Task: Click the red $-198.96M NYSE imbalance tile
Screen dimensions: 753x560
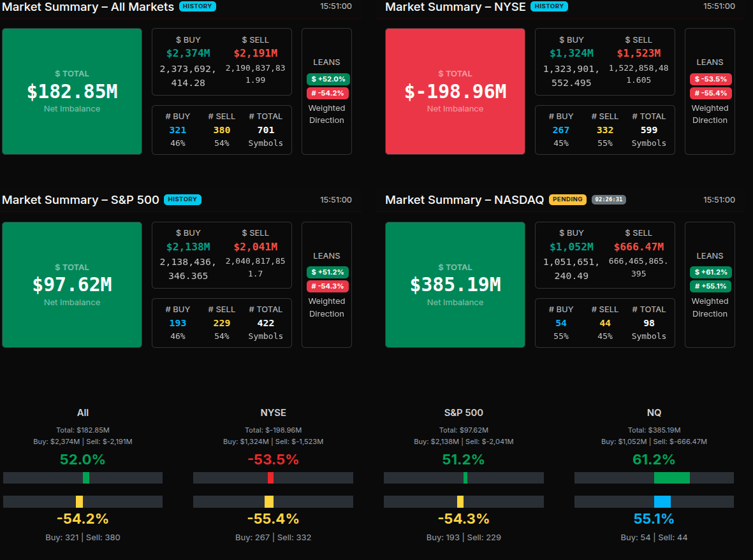Action: point(455,91)
